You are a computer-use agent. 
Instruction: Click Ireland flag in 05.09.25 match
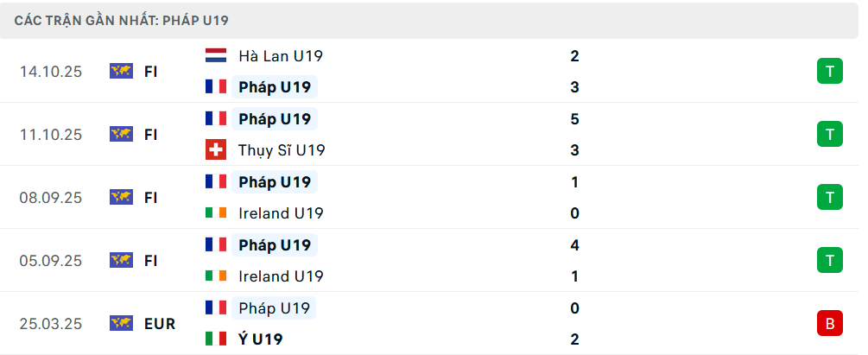tap(216, 276)
